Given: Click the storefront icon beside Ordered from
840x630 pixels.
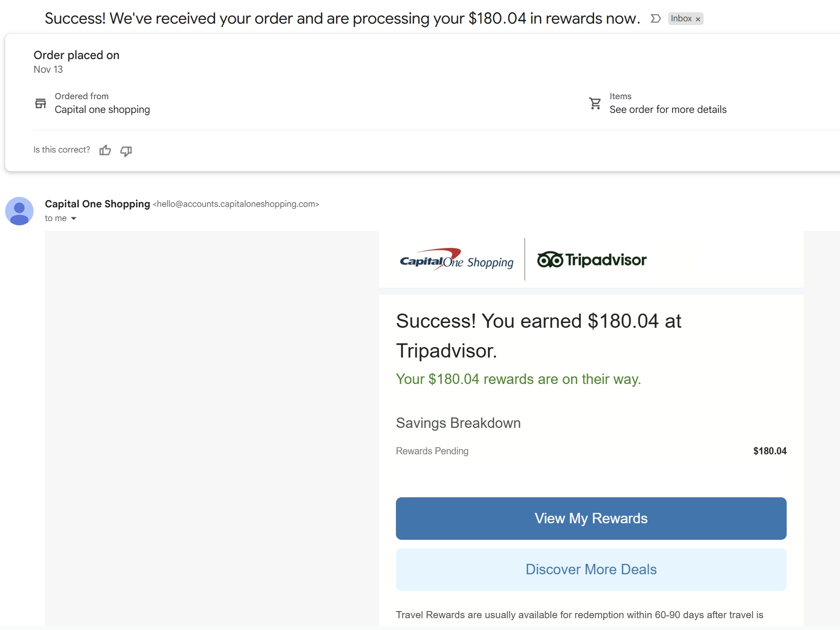Looking at the screenshot, I should [x=41, y=103].
